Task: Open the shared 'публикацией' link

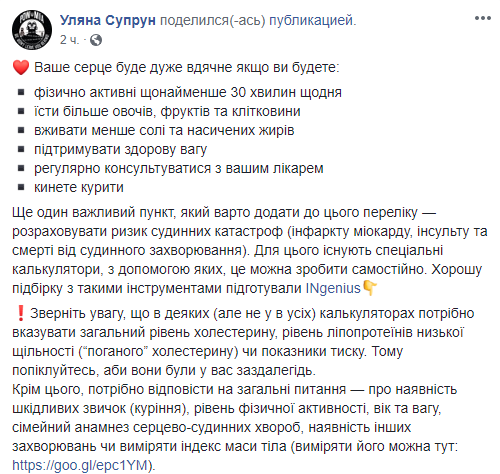Action: (311, 20)
